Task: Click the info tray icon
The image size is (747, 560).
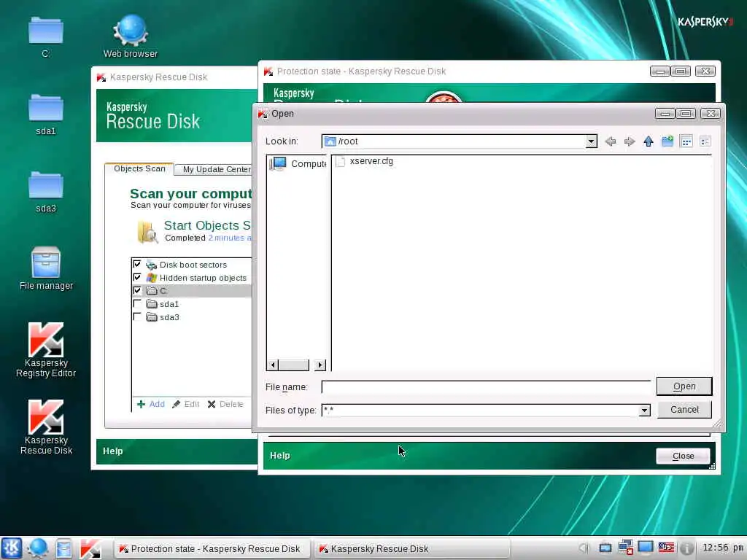Action: 686,548
